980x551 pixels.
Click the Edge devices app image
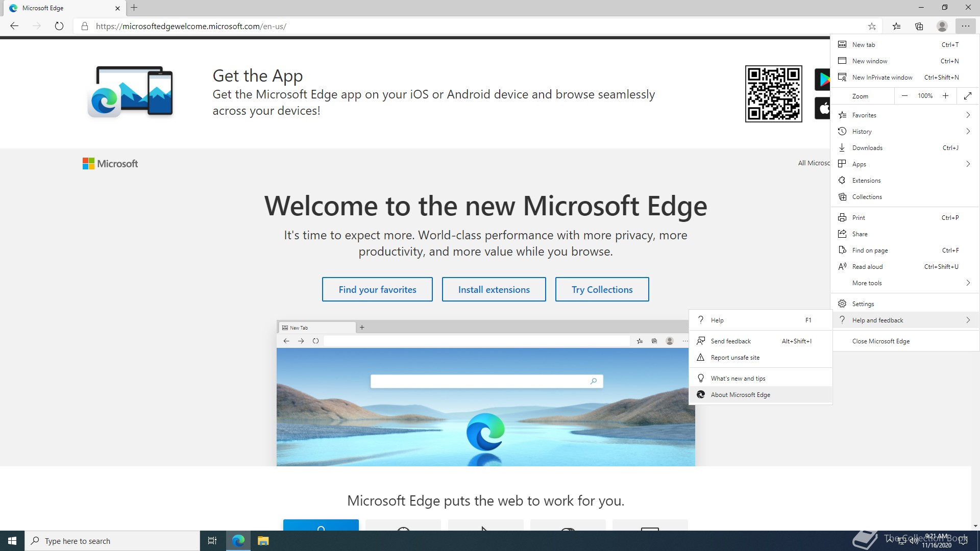131,92
